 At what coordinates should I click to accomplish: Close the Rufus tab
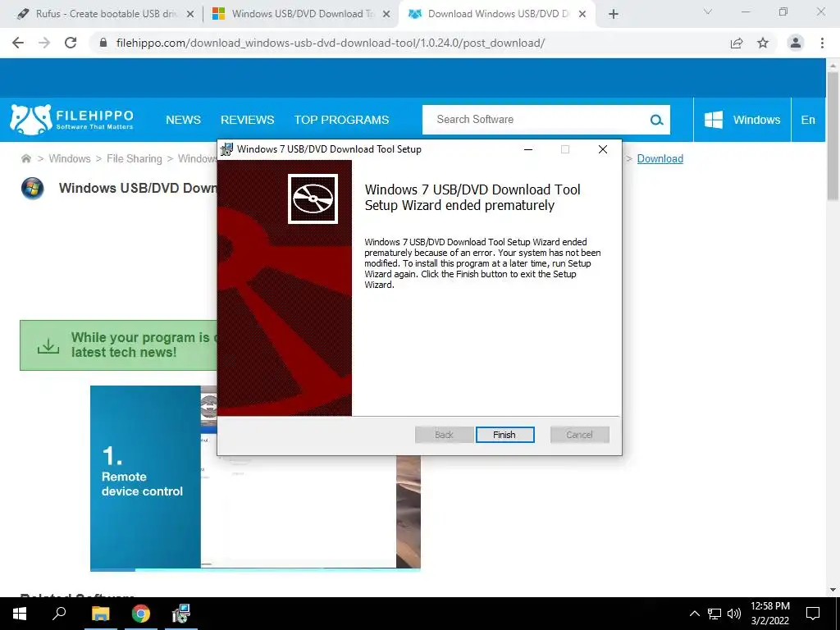pos(190,15)
